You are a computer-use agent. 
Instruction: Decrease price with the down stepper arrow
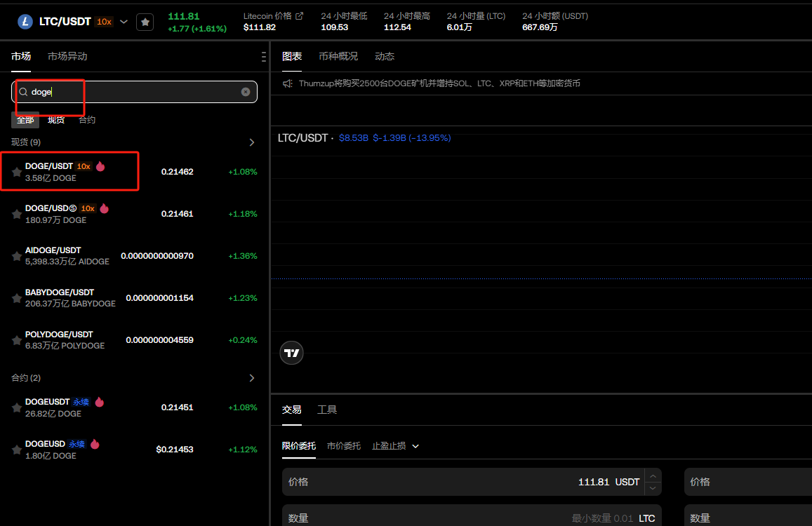pyautogui.click(x=653, y=488)
